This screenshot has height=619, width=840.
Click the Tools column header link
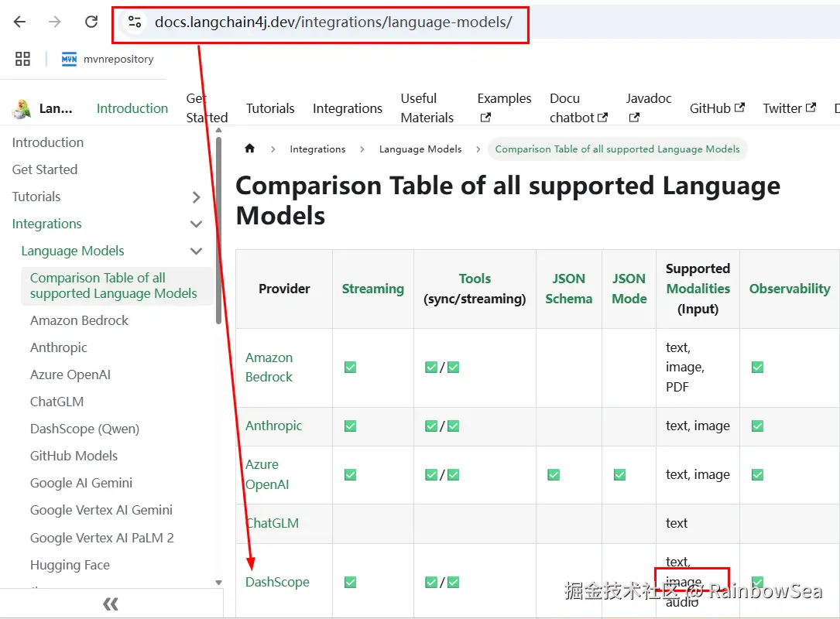(475, 279)
